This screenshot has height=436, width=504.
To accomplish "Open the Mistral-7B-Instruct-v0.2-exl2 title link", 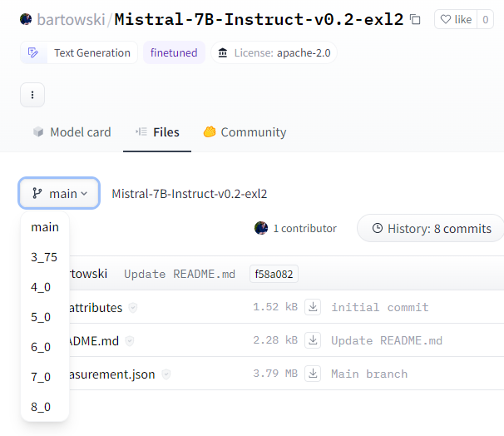I will pos(259,19).
